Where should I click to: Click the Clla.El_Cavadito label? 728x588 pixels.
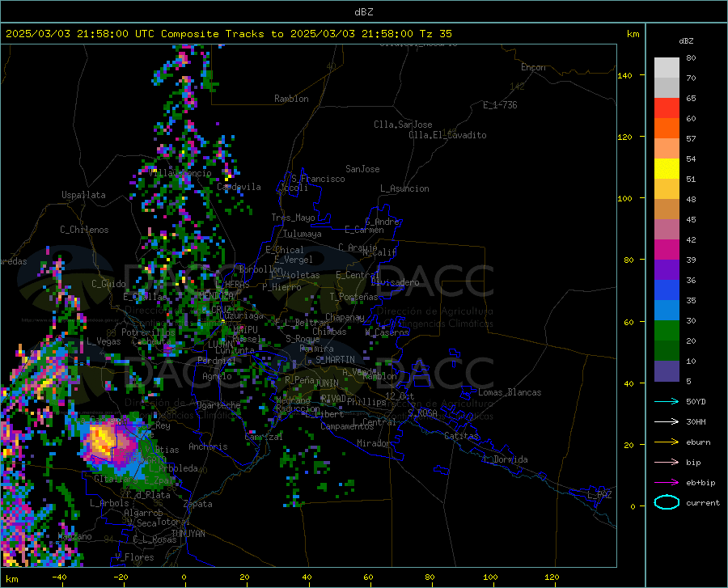point(447,135)
